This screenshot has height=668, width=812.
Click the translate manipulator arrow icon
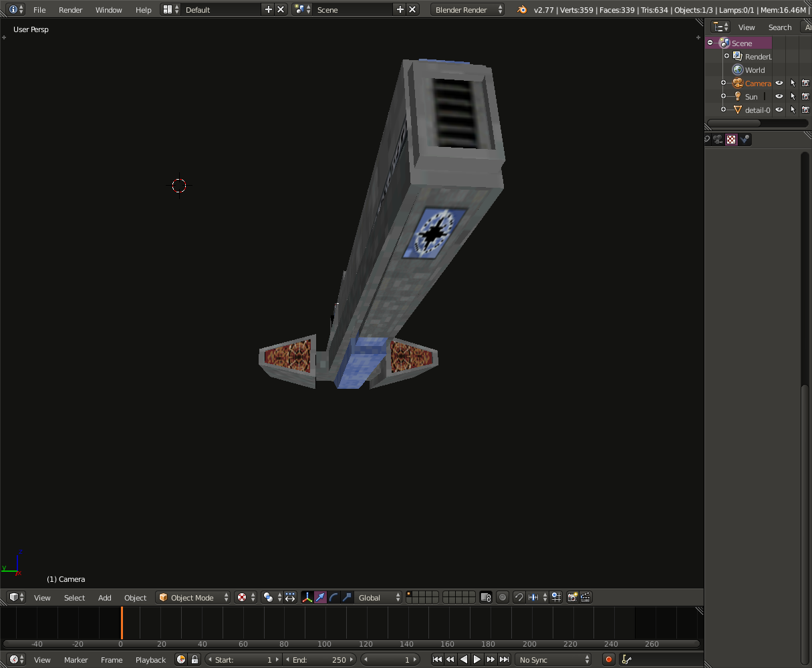tap(321, 597)
